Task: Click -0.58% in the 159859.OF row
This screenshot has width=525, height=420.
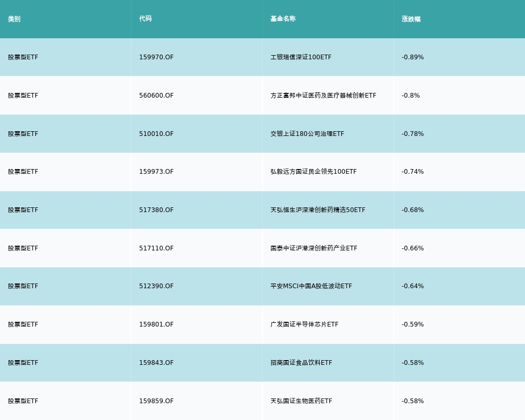Action: coord(413,401)
